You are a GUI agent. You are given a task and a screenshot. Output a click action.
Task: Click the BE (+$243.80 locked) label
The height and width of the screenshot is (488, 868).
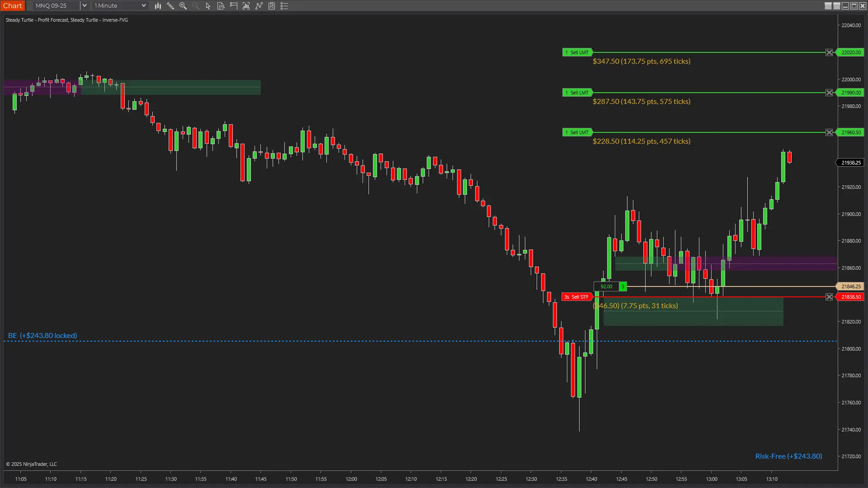coord(42,336)
